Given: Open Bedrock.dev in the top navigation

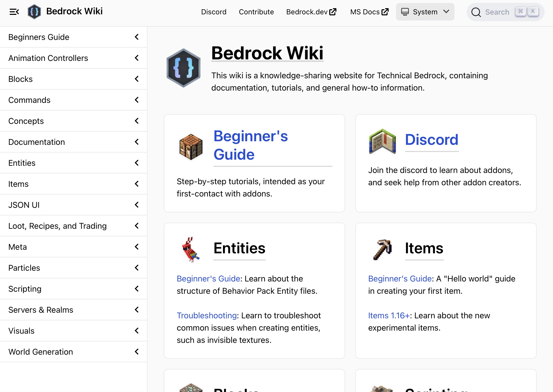Looking at the screenshot, I should [311, 12].
